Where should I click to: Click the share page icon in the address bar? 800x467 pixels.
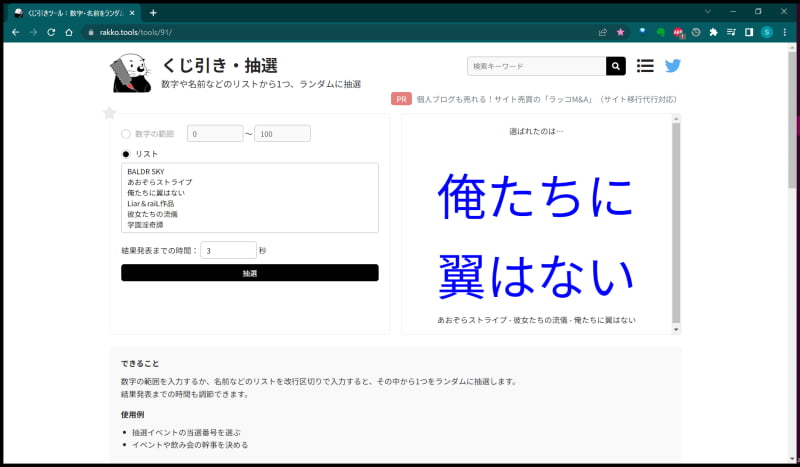pyautogui.click(x=603, y=32)
